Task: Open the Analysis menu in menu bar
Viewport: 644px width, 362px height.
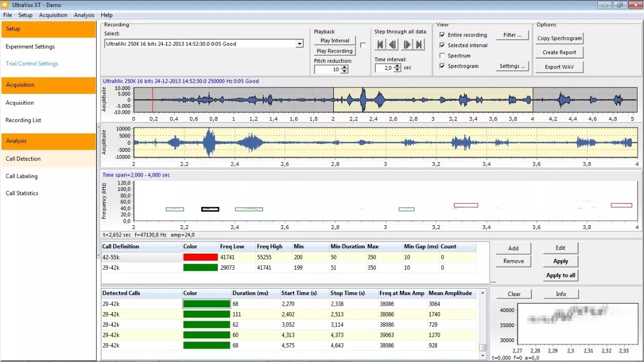Action: coord(84,15)
